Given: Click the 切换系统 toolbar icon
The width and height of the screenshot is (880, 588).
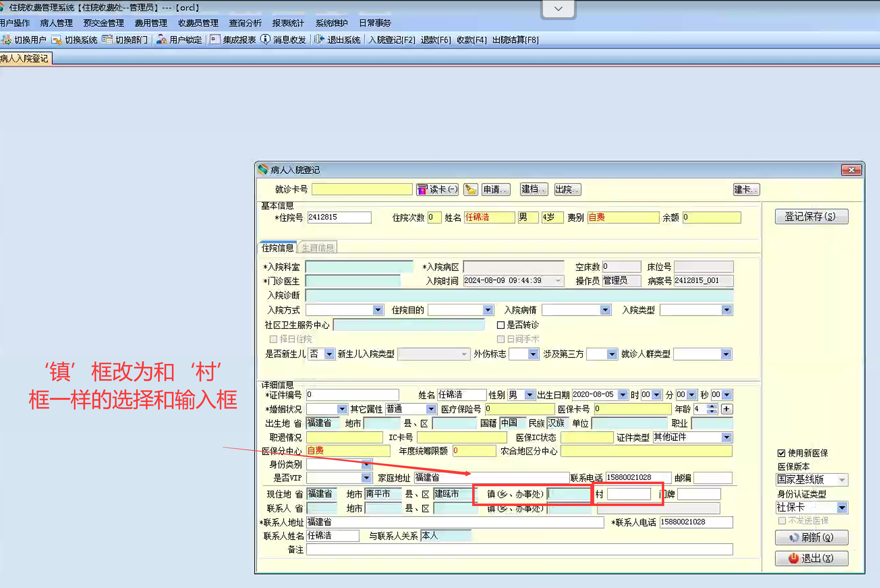Looking at the screenshot, I should click(x=56, y=39).
